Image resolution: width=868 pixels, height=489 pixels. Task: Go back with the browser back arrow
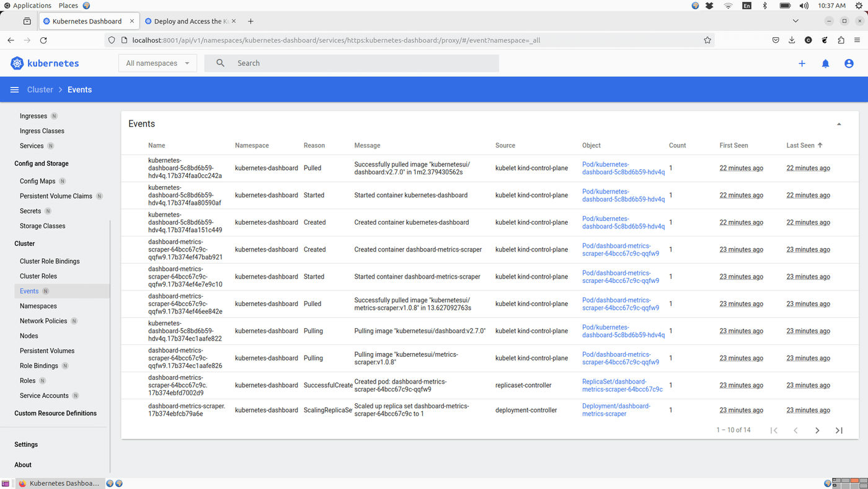click(11, 40)
